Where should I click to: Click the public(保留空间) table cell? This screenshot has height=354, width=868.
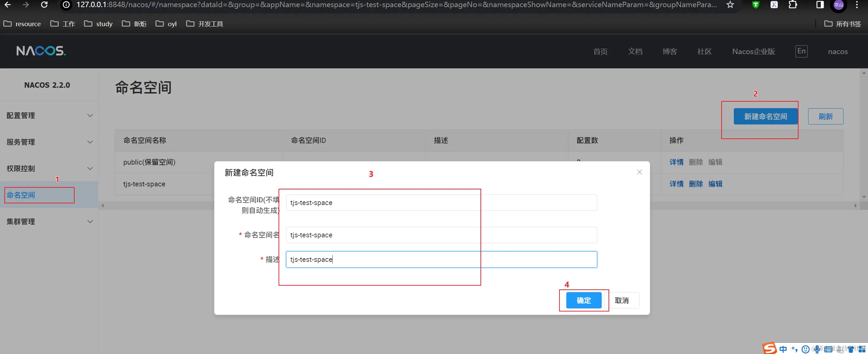click(149, 162)
